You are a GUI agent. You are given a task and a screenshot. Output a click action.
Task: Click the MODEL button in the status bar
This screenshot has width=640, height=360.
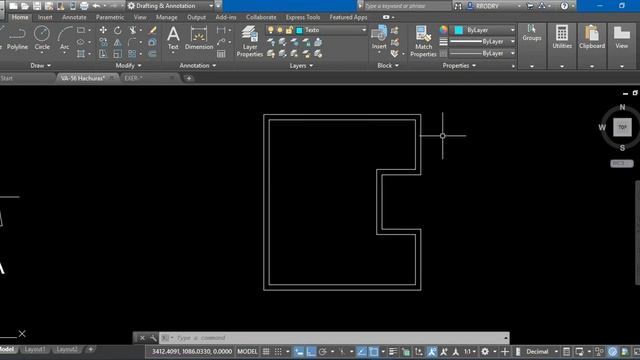(x=247, y=351)
